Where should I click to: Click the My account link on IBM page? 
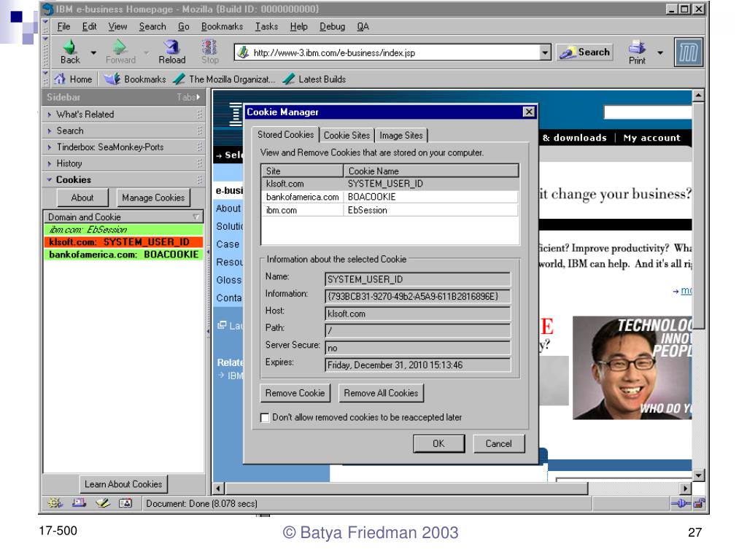[x=651, y=138]
